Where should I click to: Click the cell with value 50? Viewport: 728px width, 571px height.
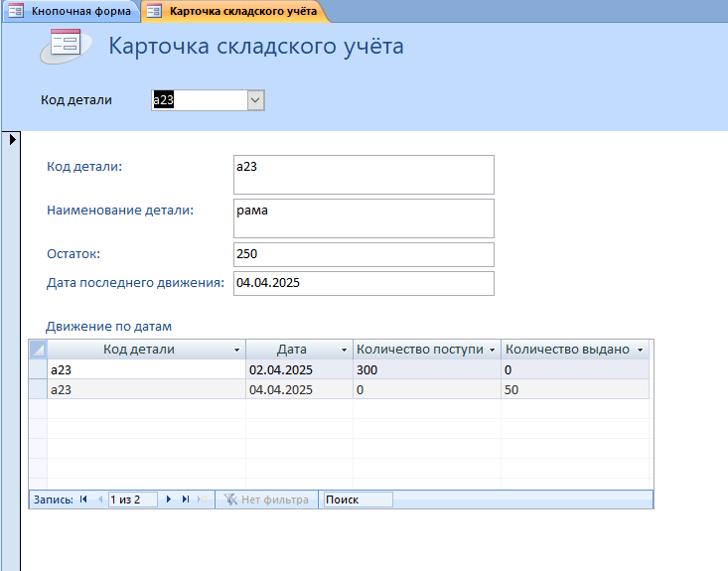tap(575, 389)
